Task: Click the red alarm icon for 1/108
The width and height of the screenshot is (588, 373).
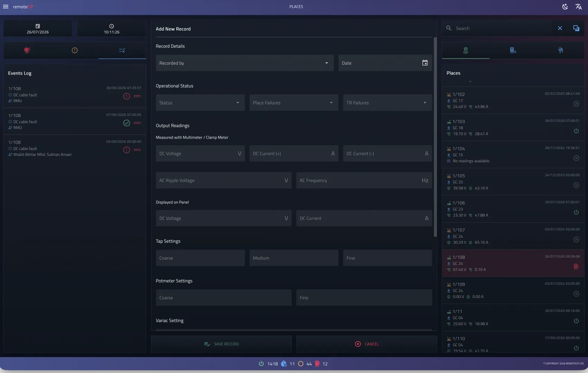Action: (576, 267)
